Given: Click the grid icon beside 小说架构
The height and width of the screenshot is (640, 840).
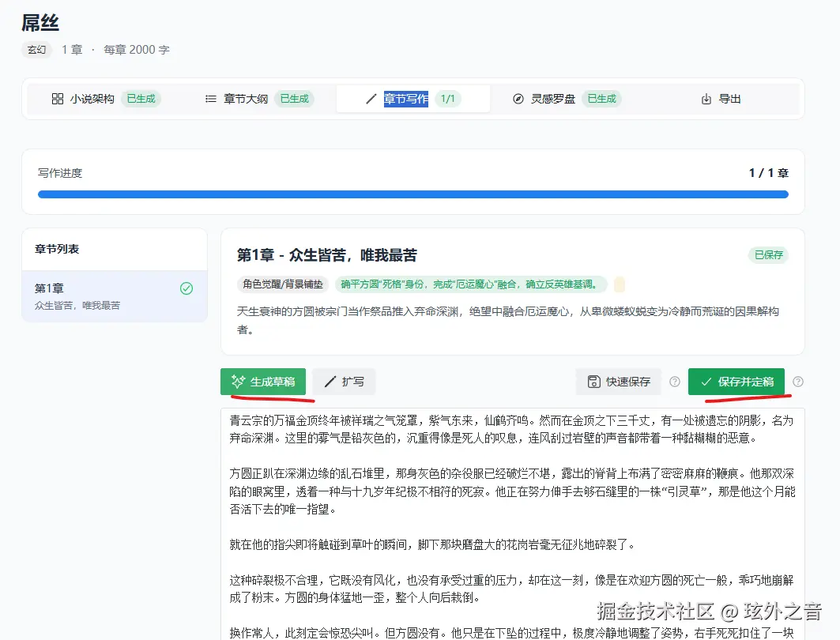Looking at the screenshot, I should pos(57,99).
